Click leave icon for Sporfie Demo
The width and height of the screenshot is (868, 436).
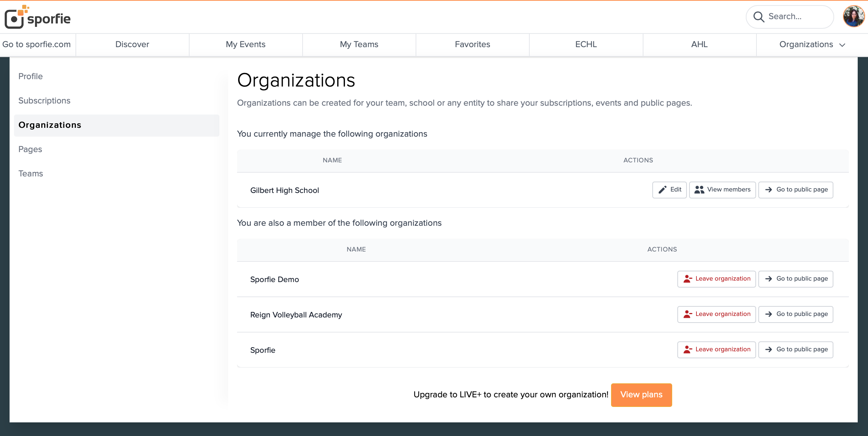tap(687, 279)
